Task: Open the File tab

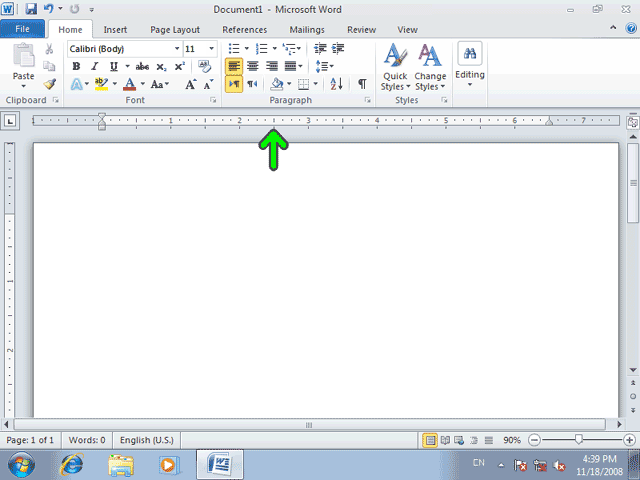Action: (22, 29)
